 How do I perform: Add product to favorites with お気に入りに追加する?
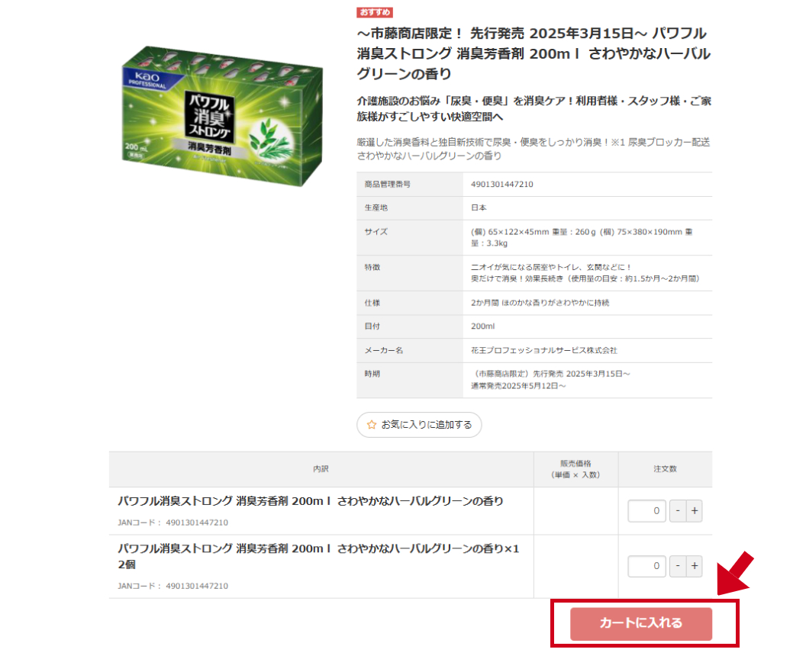click(419, 425)
